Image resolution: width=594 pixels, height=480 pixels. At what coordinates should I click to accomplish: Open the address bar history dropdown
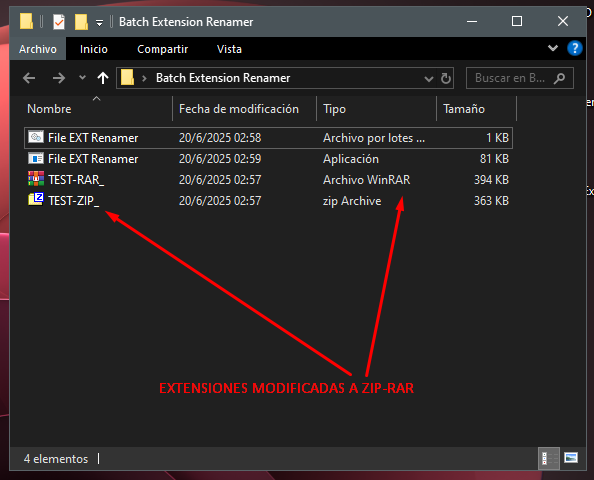click(428, 79)
